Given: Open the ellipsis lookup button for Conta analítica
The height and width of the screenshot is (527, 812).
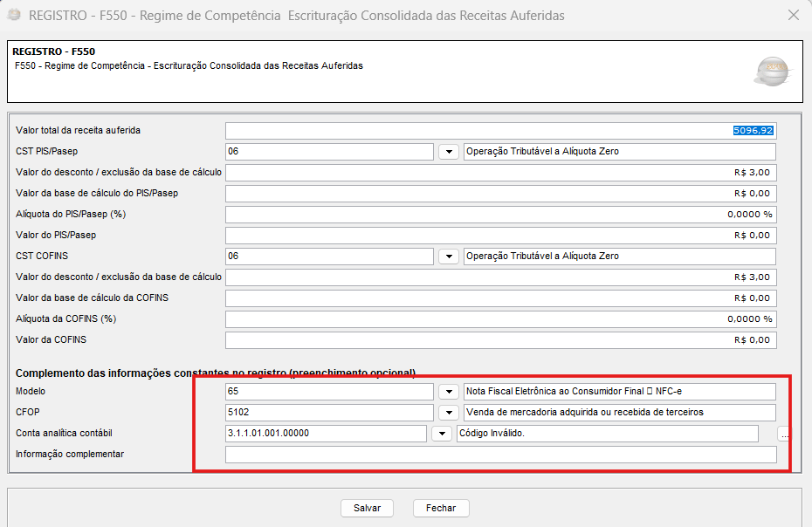Looking at the screenshot, I should [785, 434].
